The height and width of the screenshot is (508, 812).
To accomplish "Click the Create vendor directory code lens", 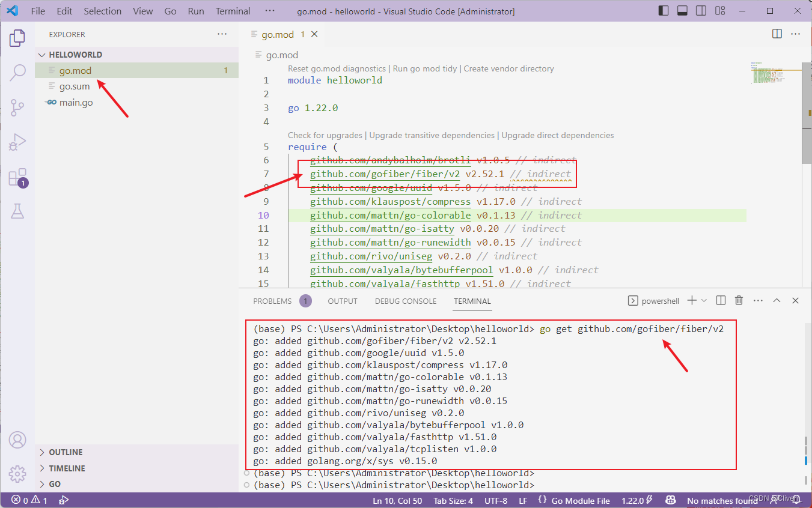I will (508, 68).
